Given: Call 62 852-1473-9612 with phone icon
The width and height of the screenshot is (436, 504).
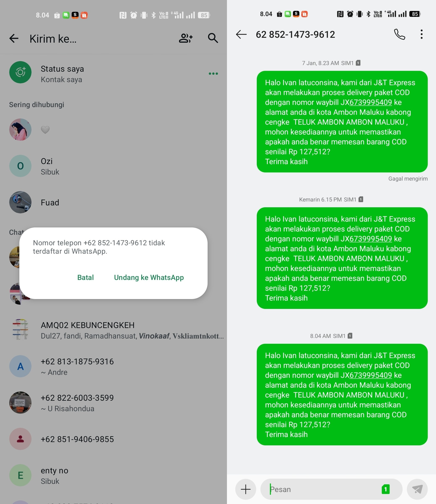Looking at the screenshot, I should tap(399, 34).
